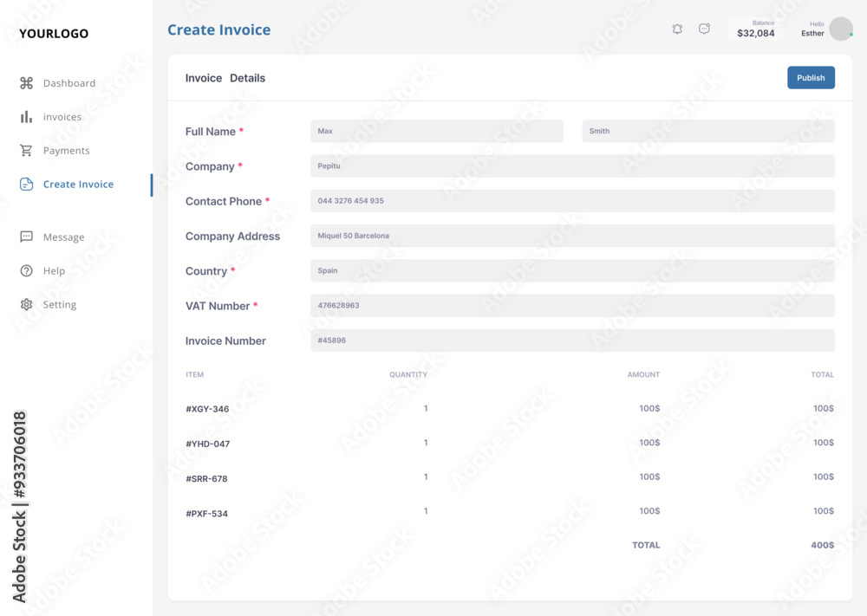
Task: Open the Help menu item
Action: click(x=54, y=270)
